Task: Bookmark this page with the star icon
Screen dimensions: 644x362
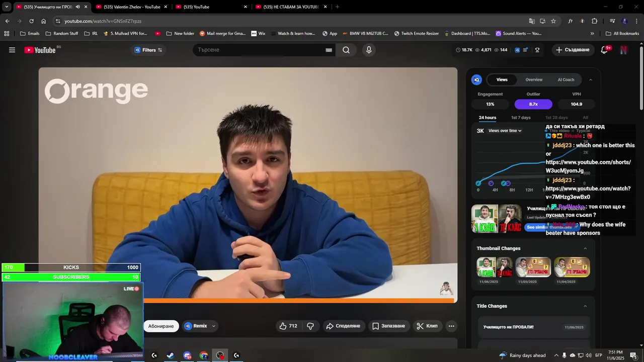Action: 553,21
